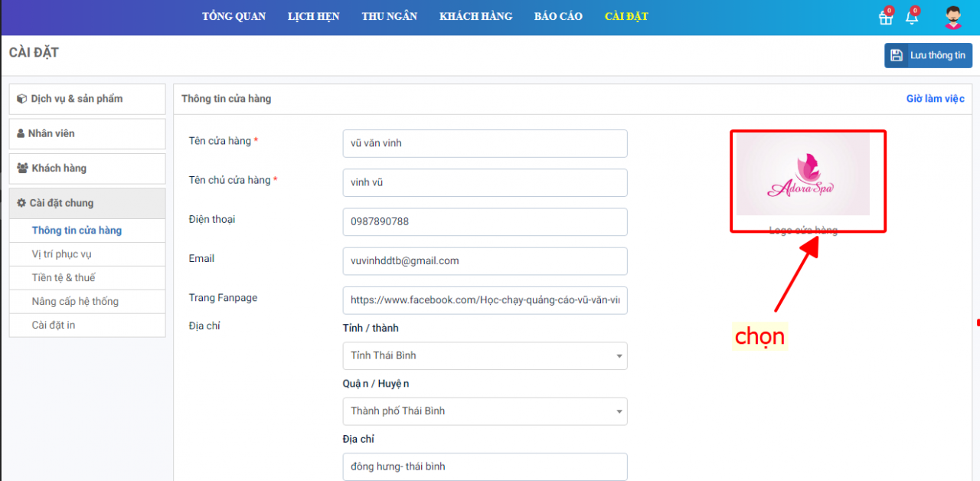The height and width of the screenshot is (481, 980).
Task: Click the group icon beside Khách hàng
Action: point(22,168)
